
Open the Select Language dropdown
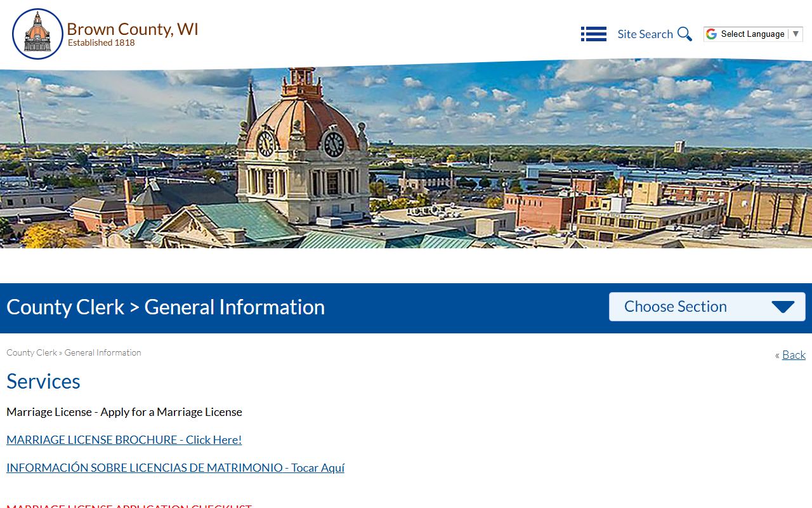754,34
